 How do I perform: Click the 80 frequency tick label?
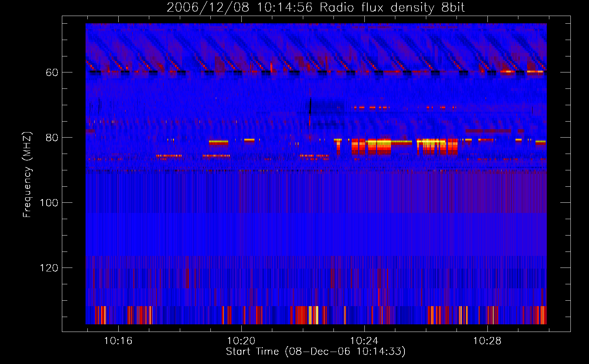coord(52,138)
